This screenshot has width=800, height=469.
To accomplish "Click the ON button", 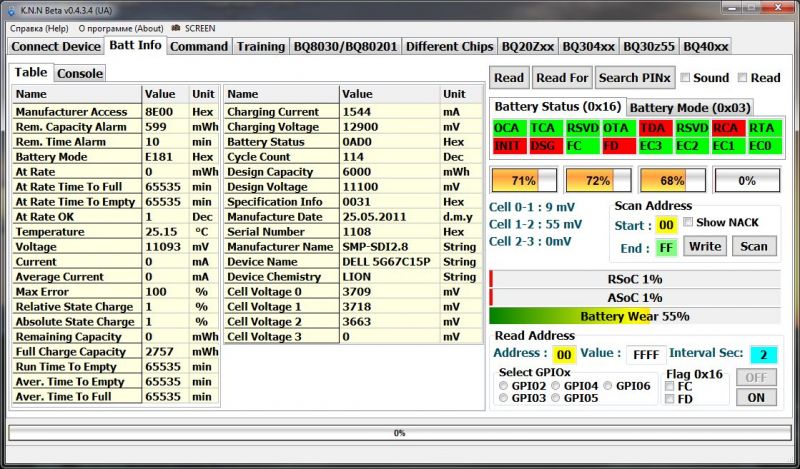I will coord(756,398).
